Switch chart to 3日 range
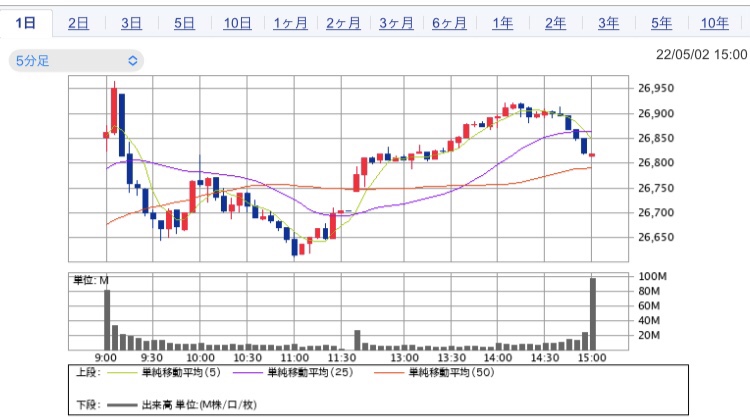The image size is (750, 417). pyautogui.click(x=131, y=23)
